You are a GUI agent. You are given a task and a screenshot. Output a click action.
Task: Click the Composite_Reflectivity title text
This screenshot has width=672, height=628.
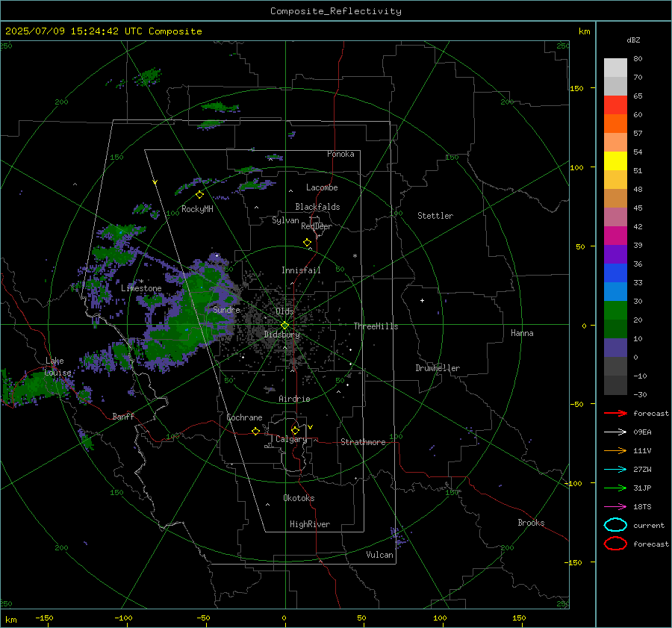(336, 11)
